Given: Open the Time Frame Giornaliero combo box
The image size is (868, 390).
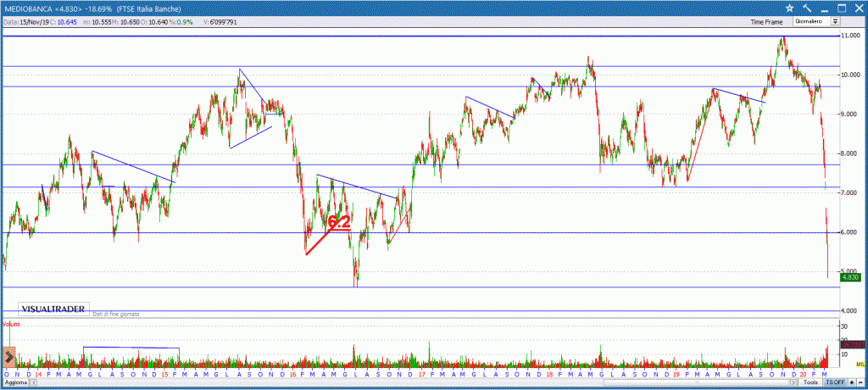Looking at the screenshot, I should pos(816,21).
